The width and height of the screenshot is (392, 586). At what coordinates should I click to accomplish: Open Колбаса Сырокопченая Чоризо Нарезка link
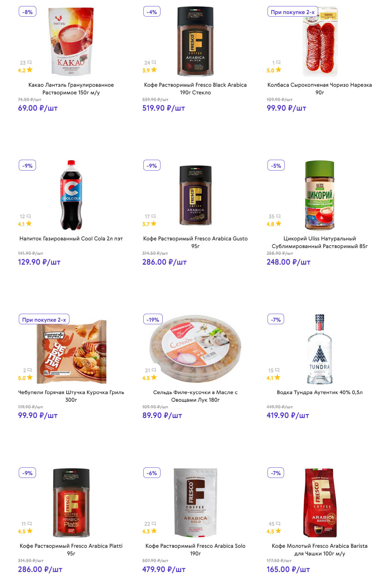(319, 89)
